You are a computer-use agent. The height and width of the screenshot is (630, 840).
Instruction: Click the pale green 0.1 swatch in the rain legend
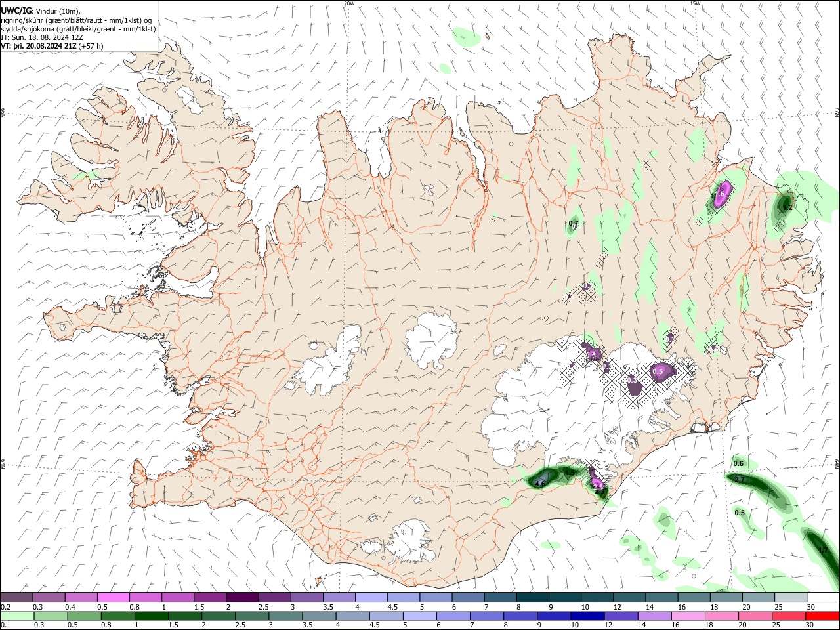pos(16,616)
